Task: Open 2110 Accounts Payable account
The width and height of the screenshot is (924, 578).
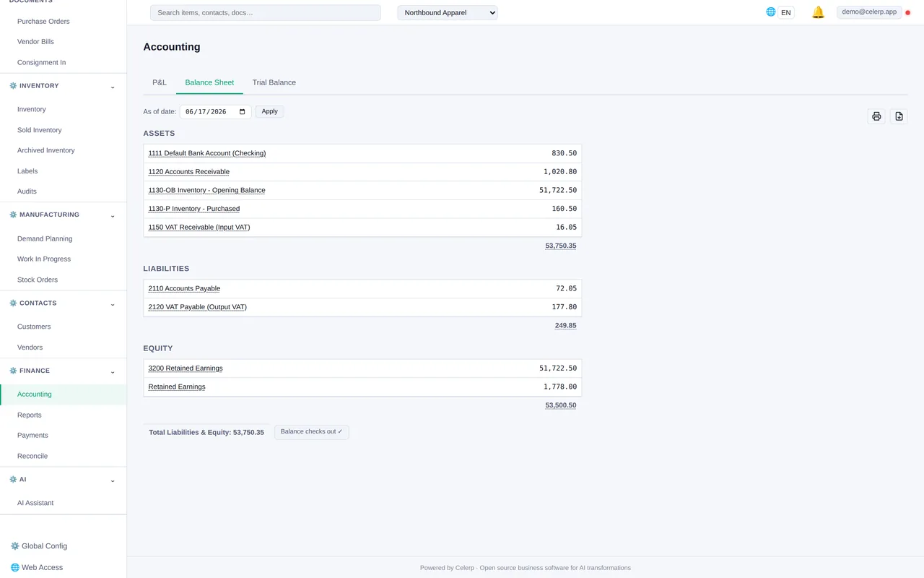Action: coord(184,288)
